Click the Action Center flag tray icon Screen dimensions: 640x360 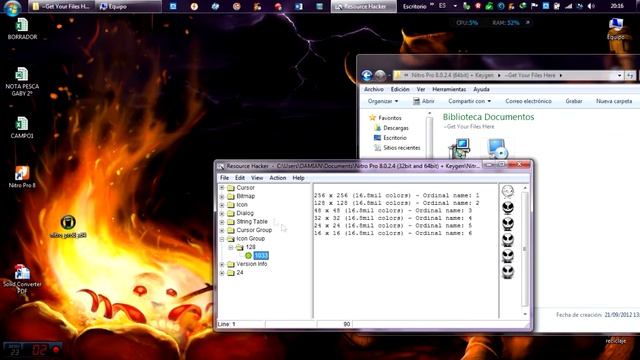[x=534, y=6]
